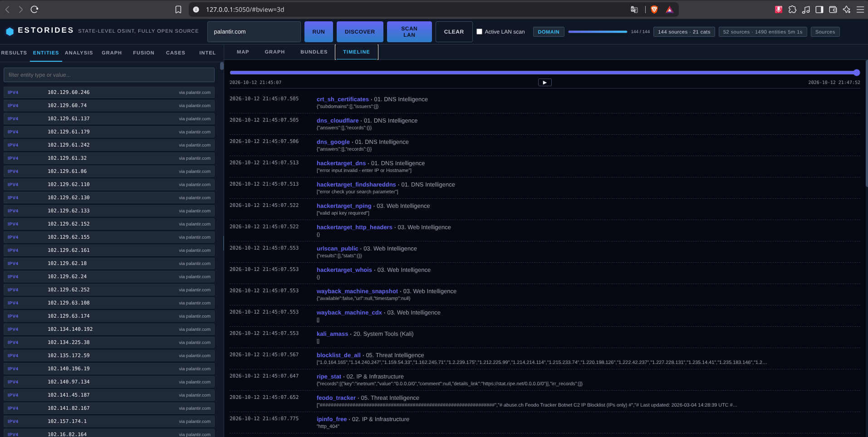Open the browser hamburger menu
The height and width of the screenshot is (437, 868).
point(860,10)
